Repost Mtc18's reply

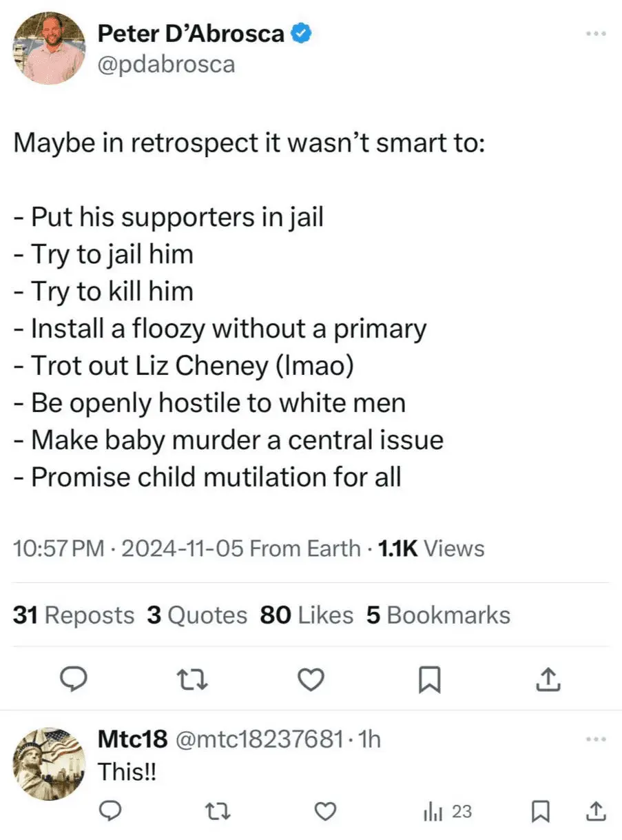click(x=218, y=812)
